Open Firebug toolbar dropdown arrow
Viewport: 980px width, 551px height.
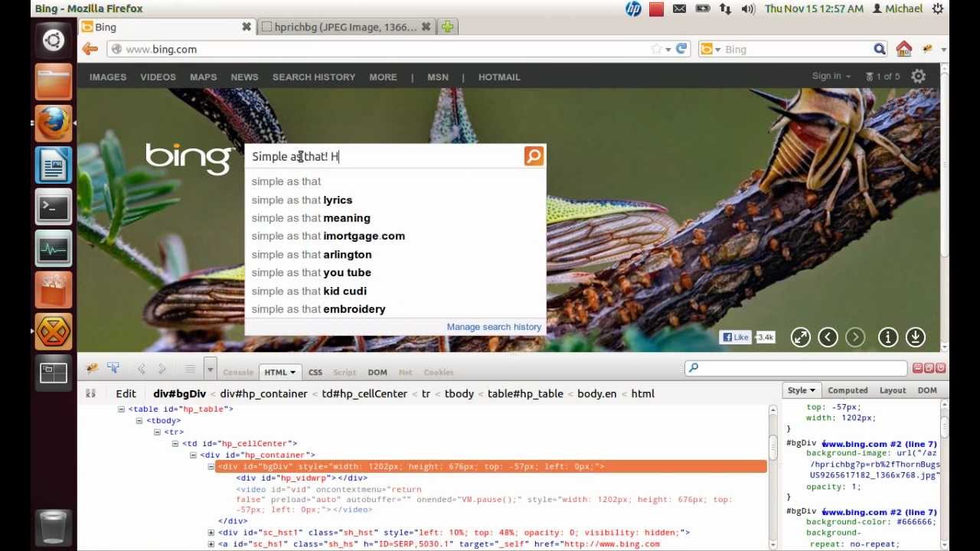click(x=210, y=370)
